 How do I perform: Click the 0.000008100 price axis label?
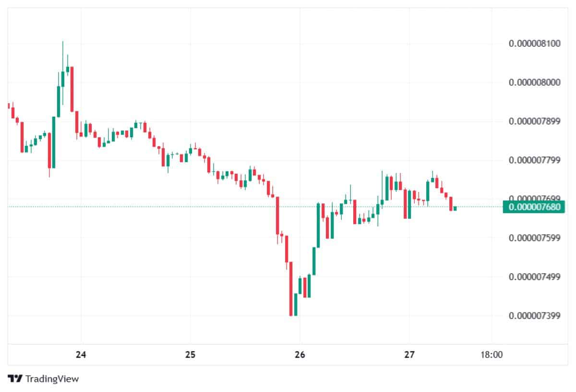pyautogui.click(x=535, y=44)
